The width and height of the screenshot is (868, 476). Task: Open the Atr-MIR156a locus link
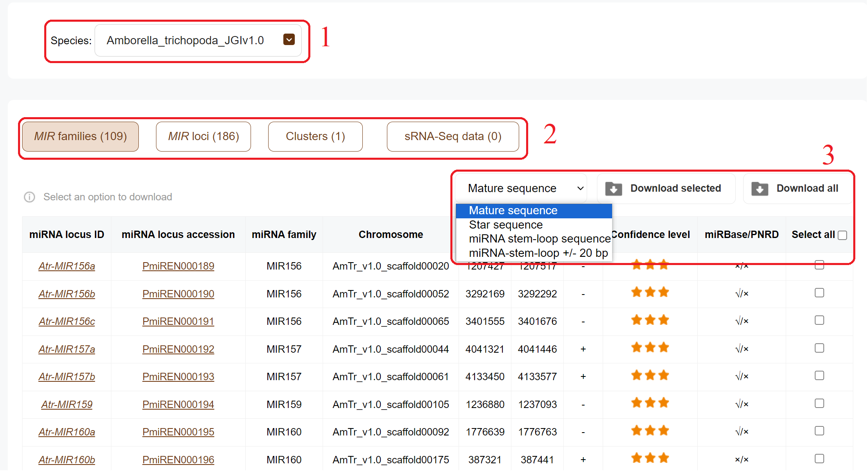[x=67, y=266]
